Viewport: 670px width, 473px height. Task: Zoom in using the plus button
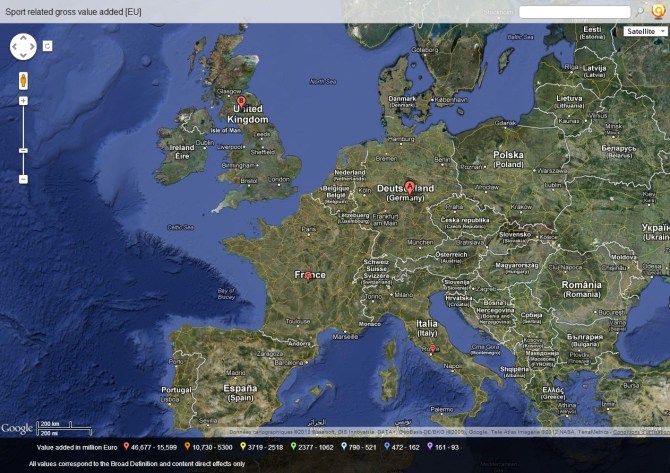coord(23,101)
